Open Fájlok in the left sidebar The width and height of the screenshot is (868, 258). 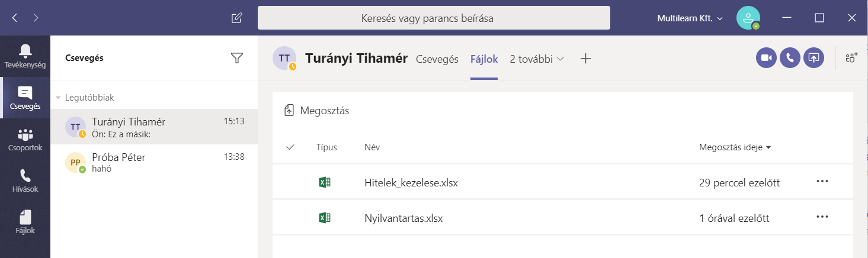(x=25, y=222)
